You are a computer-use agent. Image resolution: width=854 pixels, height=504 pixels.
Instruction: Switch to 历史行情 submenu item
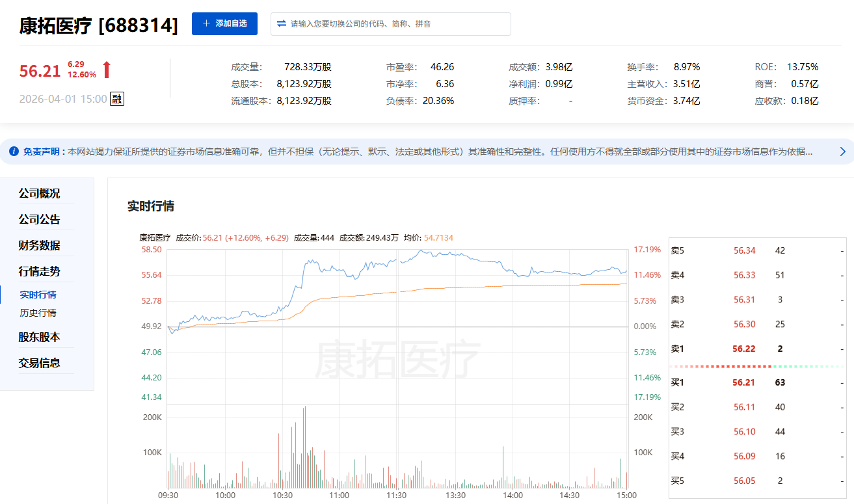(x=38, y=313)
